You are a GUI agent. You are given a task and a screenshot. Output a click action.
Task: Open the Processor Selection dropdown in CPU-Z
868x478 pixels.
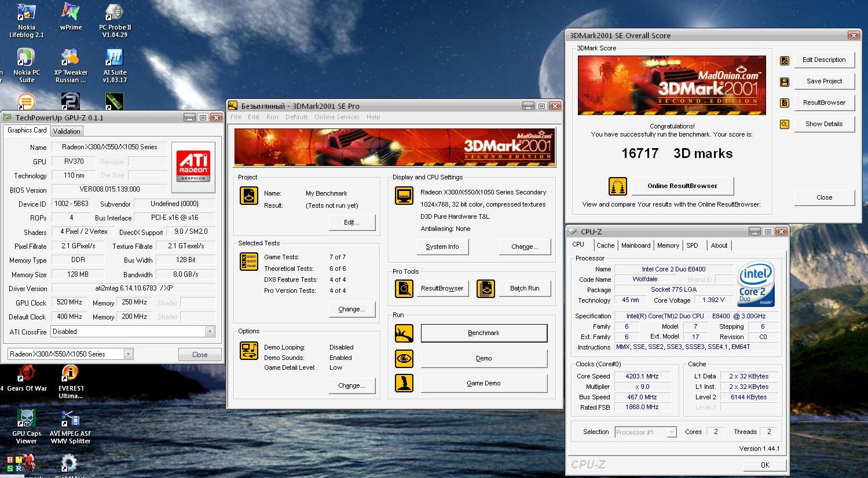671,432
